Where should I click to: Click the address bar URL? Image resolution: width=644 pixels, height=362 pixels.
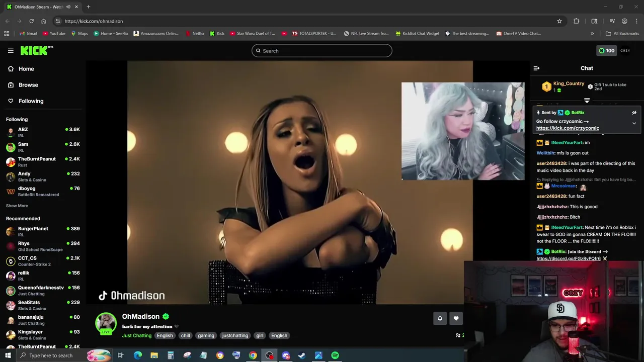[x=94, y=21]
